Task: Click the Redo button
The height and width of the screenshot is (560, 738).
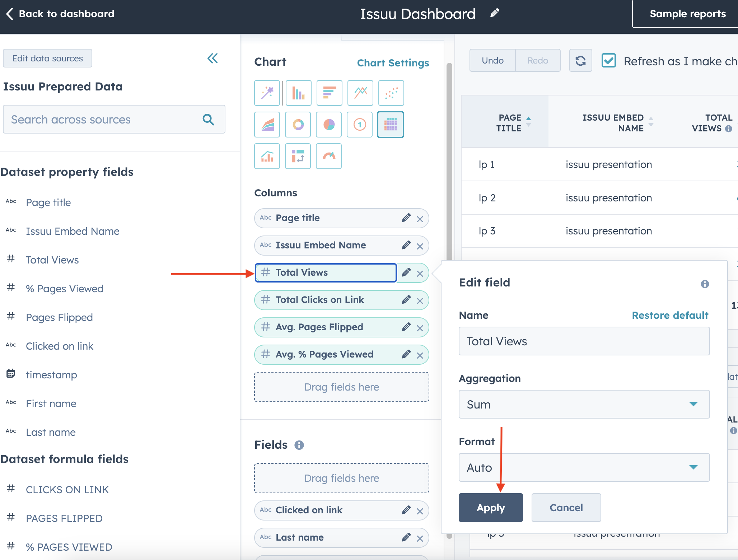Action: [538, 61]
